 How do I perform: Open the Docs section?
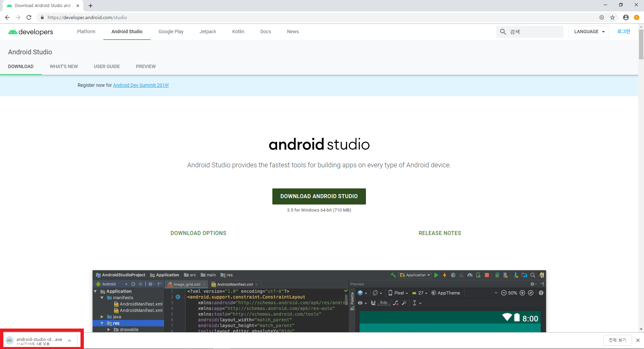click(x=266, y=32)
